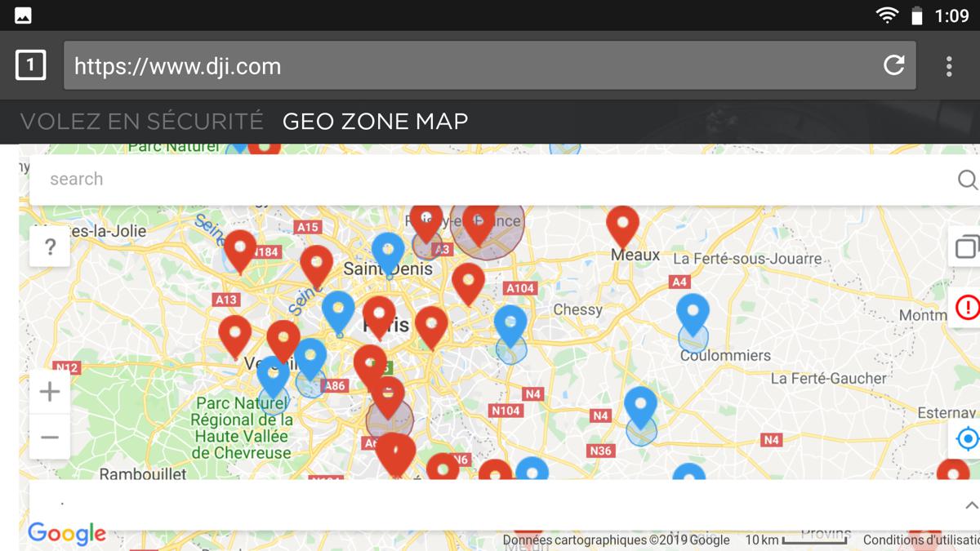The width and height of the screenshot is (980, 551).
Task: Tap the search magnifier icon
Action: pyautogui.click(x=967, y=180)
